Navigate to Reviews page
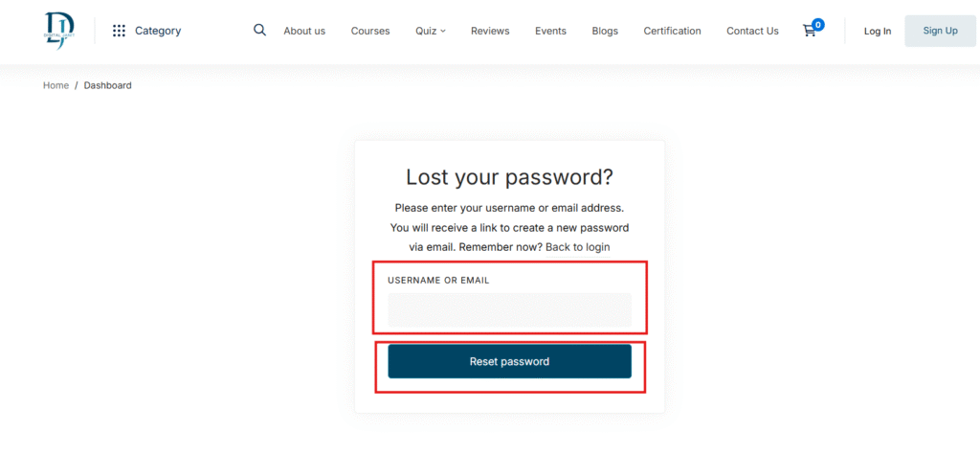This screenshot has width=980, height=455. [x=490, y=31]
